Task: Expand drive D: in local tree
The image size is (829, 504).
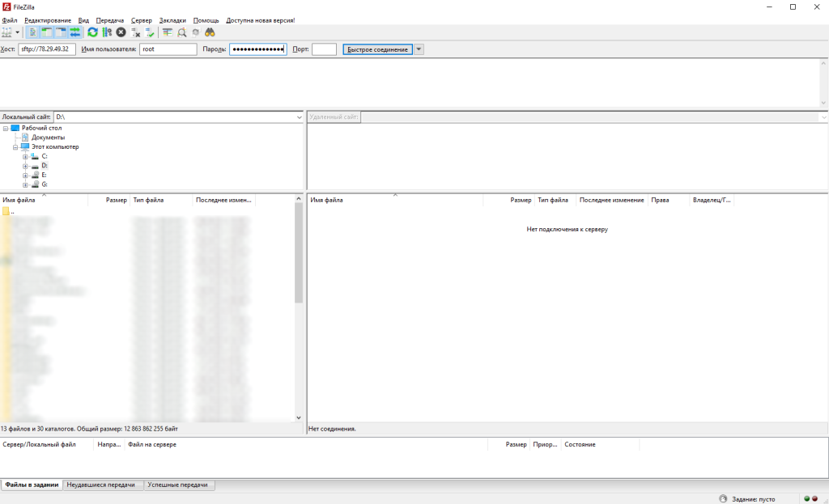Action: point(25,166)
